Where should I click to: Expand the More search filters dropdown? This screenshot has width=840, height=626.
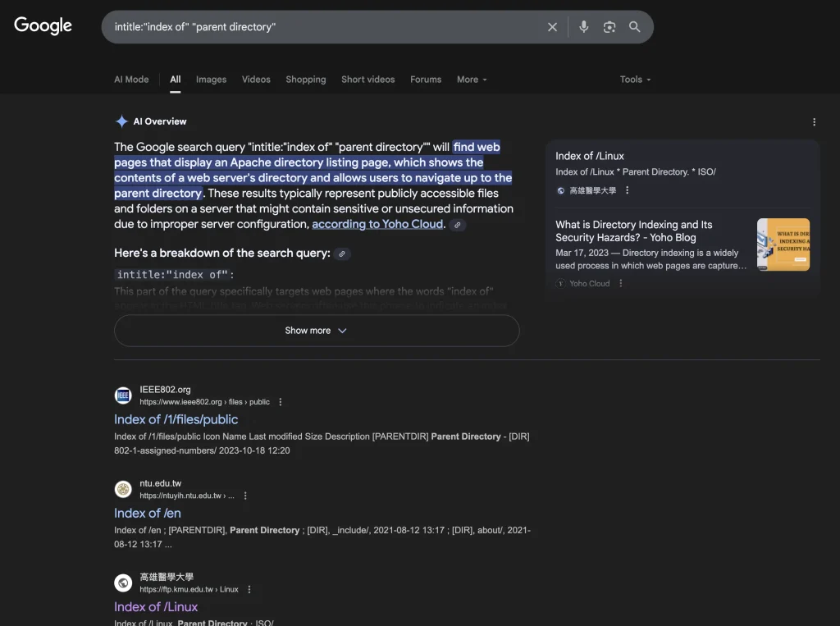(x=472, y=80)
